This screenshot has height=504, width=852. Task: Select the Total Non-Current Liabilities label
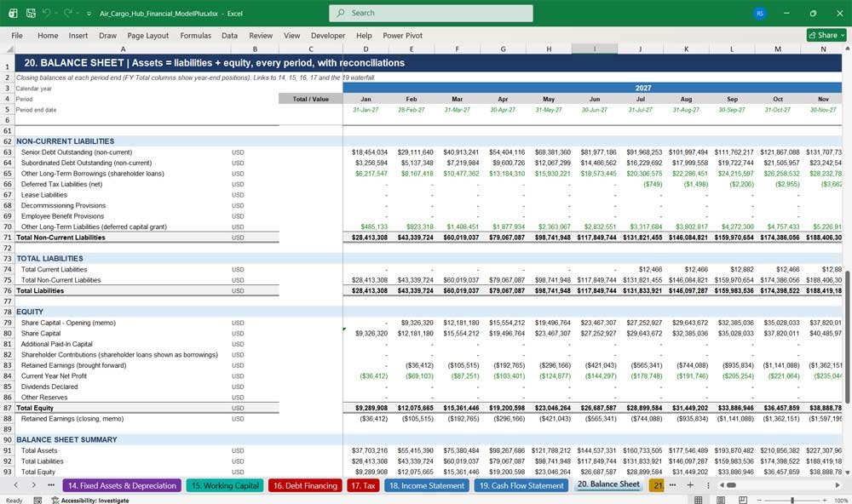click(x=60, y=238)
